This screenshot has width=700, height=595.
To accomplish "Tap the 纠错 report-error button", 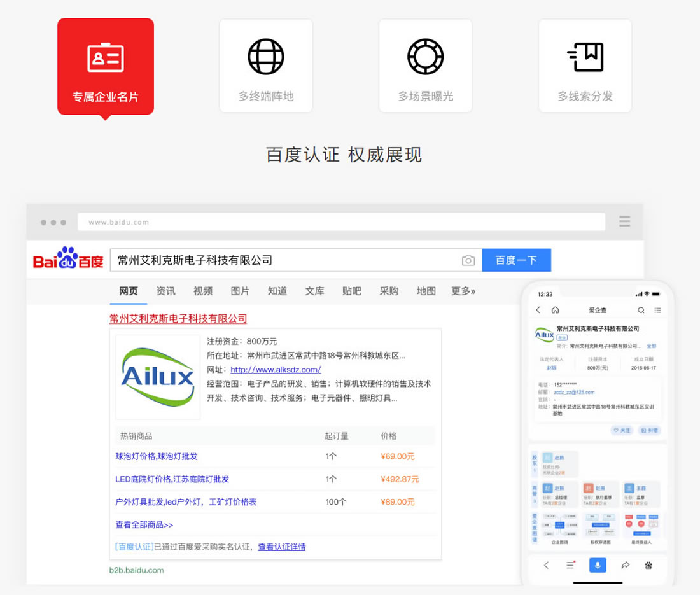I will coord(650,430).
